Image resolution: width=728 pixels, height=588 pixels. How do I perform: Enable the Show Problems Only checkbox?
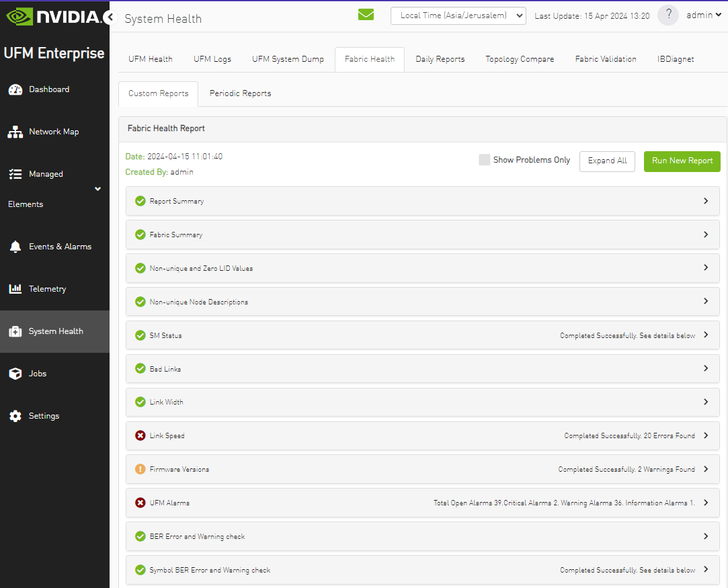pos(484,160)
